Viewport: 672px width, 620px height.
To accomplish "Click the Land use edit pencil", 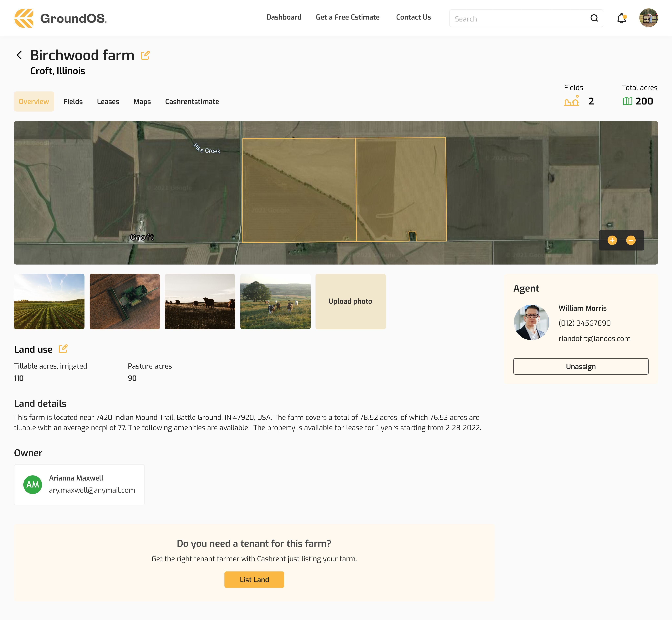I will click(x=63, y=349).
